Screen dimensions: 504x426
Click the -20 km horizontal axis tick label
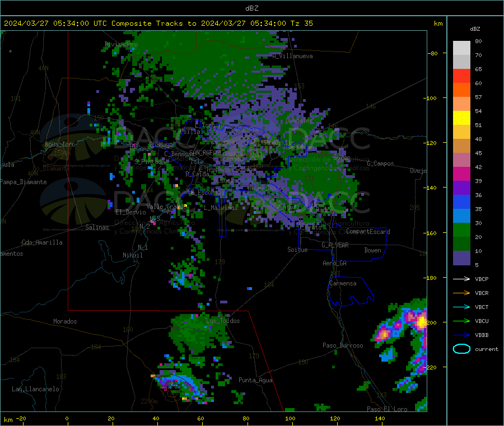point(21,418)
